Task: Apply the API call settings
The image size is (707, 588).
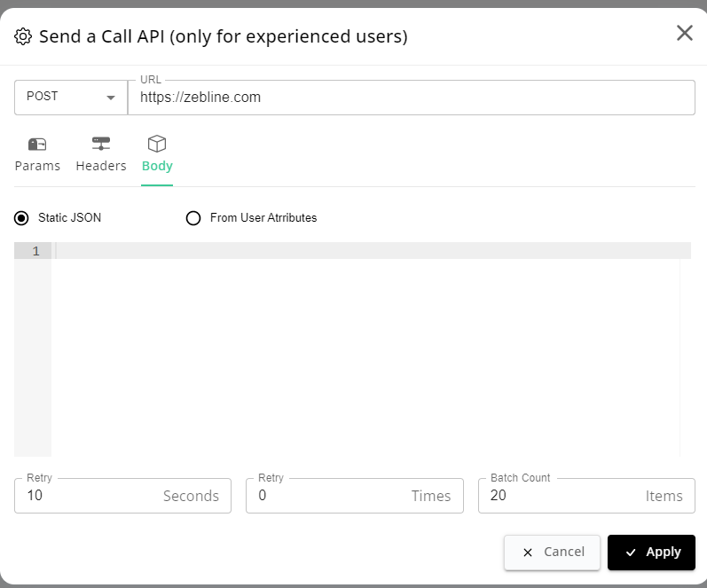Action: (x=651, y=553)
